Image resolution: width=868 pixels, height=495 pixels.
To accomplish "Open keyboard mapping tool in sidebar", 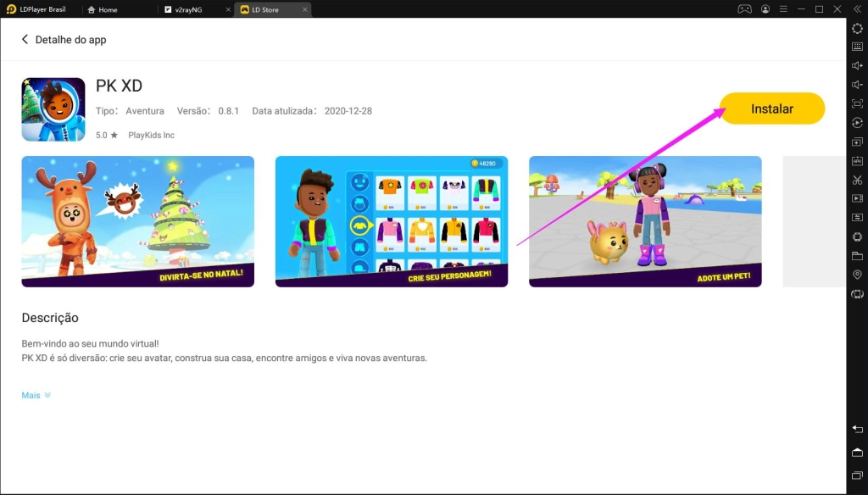I will (857, 47).
